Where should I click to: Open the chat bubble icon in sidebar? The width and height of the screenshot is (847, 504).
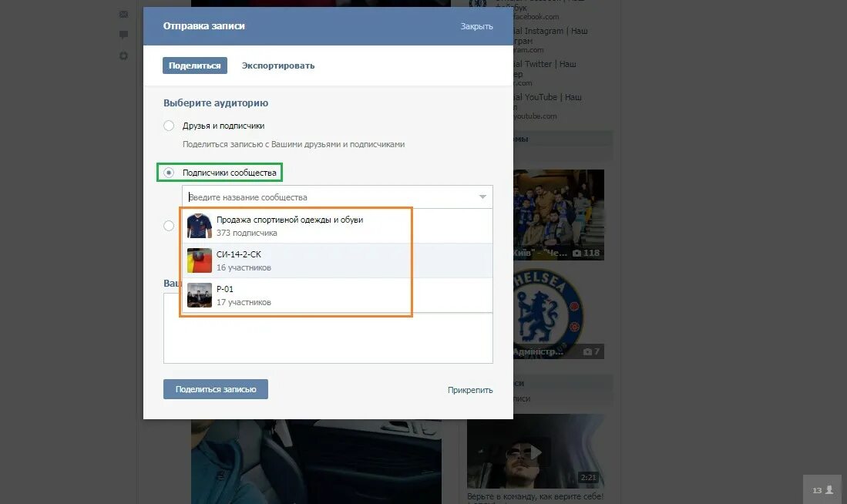point(124,35)
